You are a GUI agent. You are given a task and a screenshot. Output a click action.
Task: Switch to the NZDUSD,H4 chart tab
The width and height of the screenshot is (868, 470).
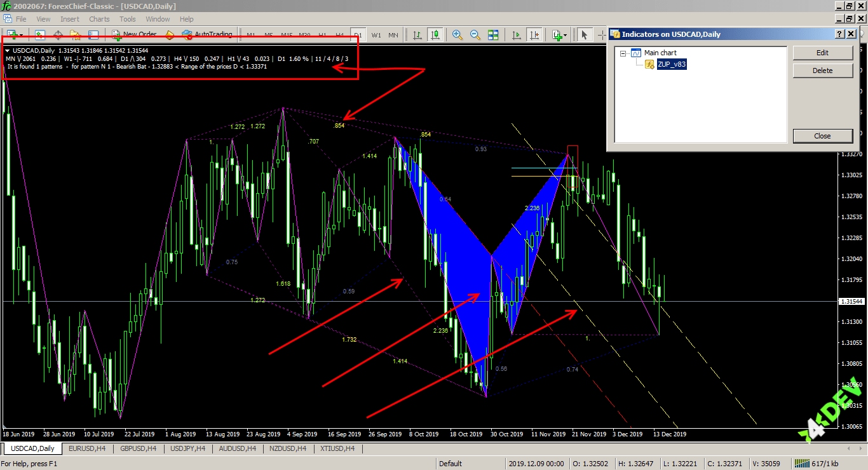click(287, 448)
